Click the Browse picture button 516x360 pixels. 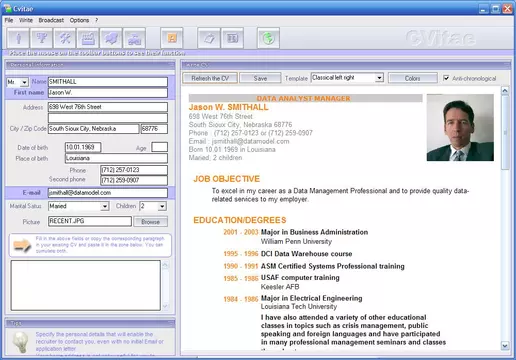click(151, 222)
